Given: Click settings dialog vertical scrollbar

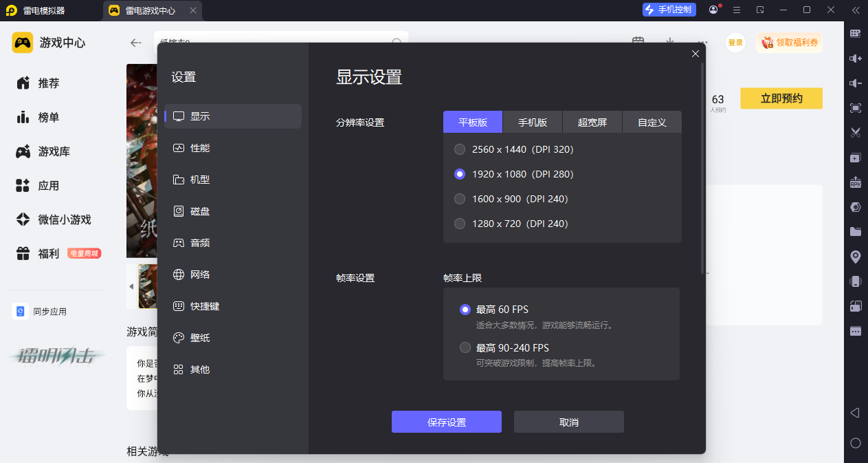Looking at the screenshot, I should pos(702,167).
